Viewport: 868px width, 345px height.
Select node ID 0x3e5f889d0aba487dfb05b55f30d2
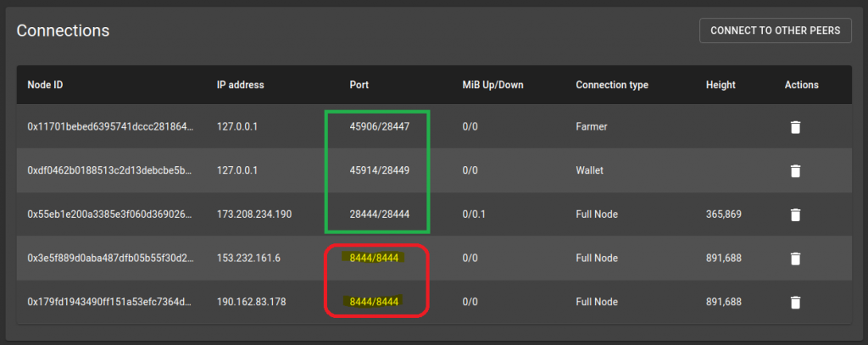(110, 258)
